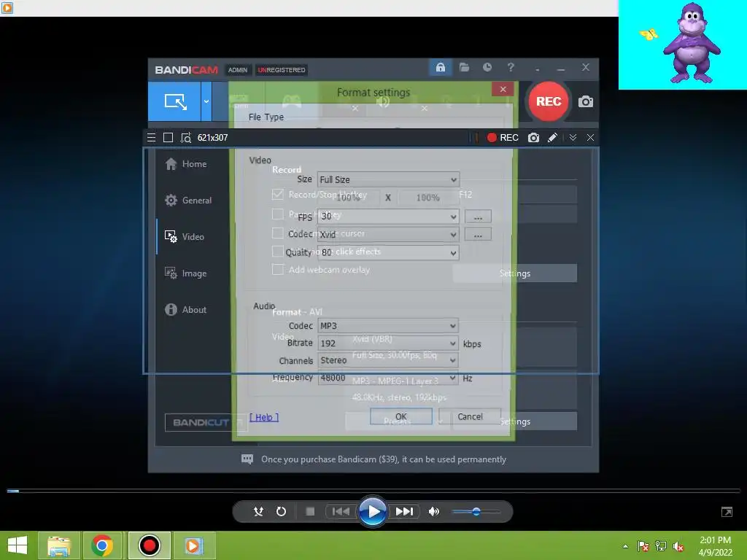The image size is (747, 560).
Task: Toggle shuffle in media player
Action: click(x=258, y=511)
